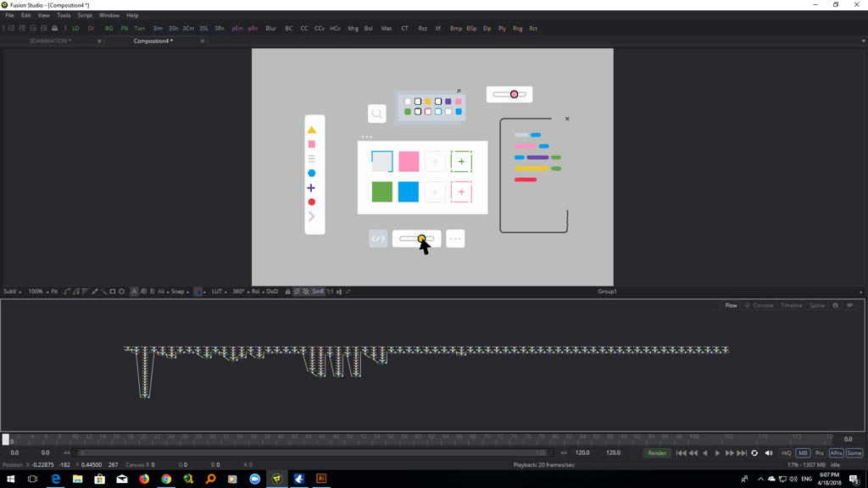Switch to the 3DANIMATION composition tab

(x=50, y=41)
